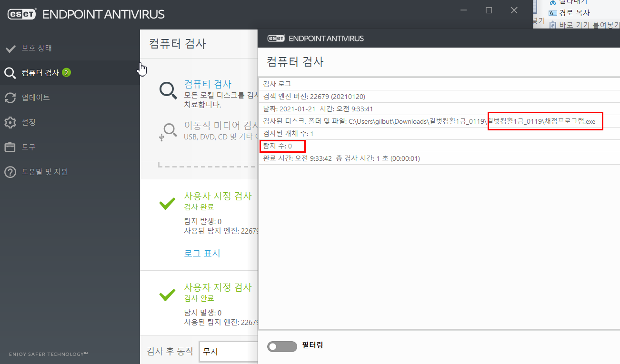Screen dimensions: 620x364
Task: Toggle the 필터링 switch on
Action: pyautogui.click(x=282, y=346)
